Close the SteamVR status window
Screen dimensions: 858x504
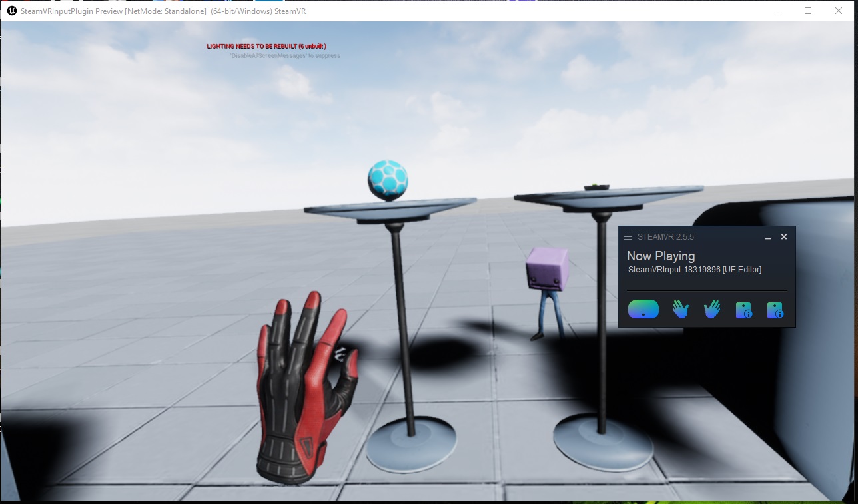[784, 237]
